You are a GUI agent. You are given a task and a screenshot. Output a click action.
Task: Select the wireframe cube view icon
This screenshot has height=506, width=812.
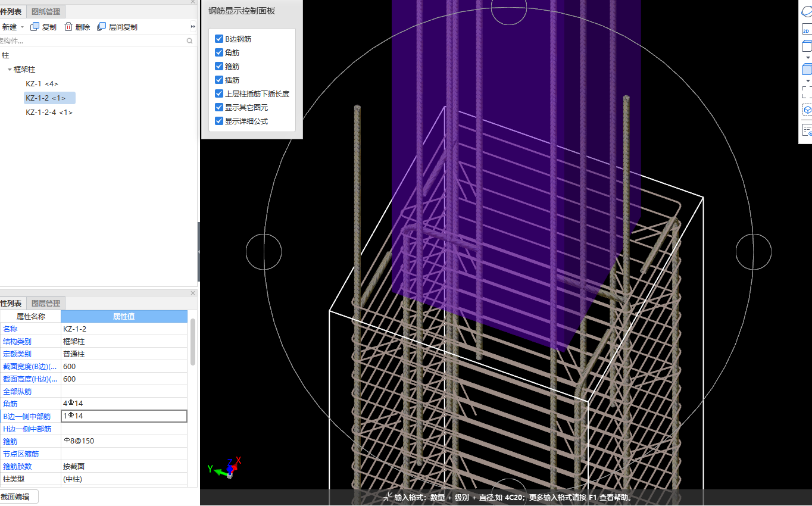click(x=807, y=46)
